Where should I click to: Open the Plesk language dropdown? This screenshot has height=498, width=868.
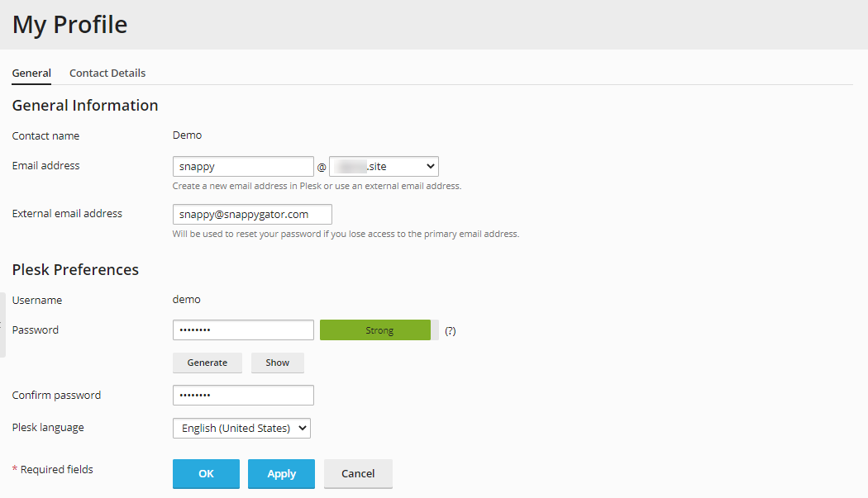241,428
